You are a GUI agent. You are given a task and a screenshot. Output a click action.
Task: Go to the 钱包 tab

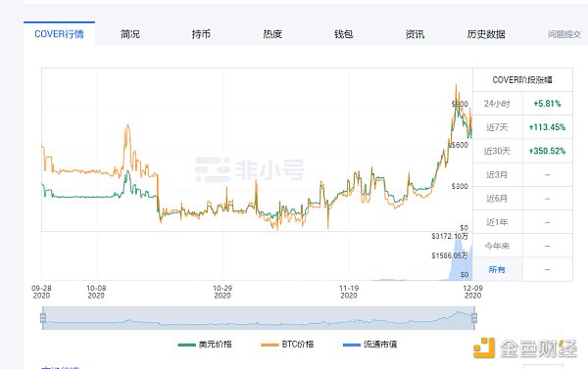coord(344,34)
